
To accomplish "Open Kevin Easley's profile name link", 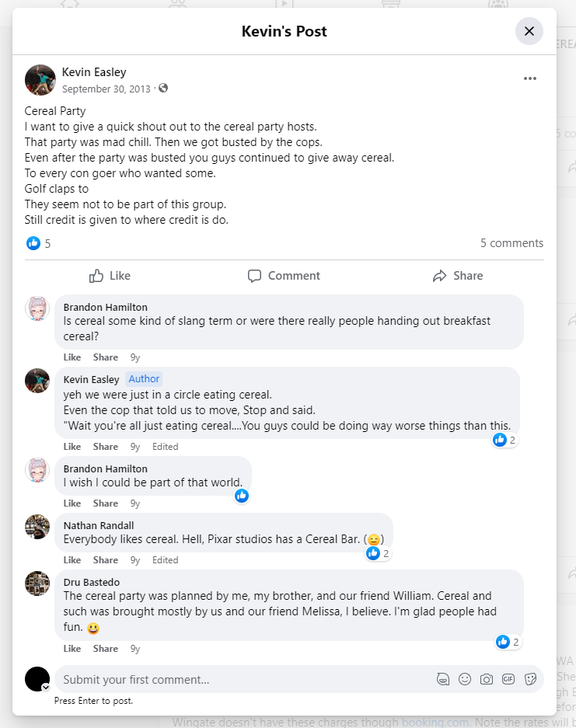I will click(93, 73).
